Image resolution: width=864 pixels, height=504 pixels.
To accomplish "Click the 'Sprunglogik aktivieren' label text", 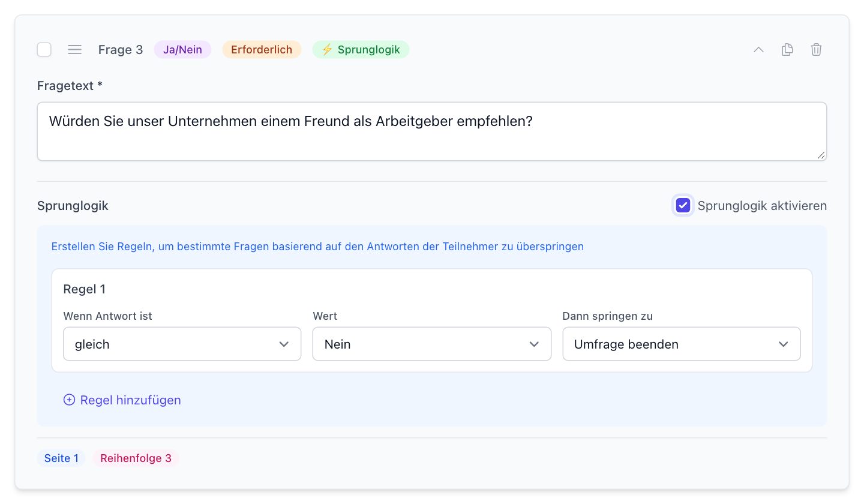I will 762,206.
